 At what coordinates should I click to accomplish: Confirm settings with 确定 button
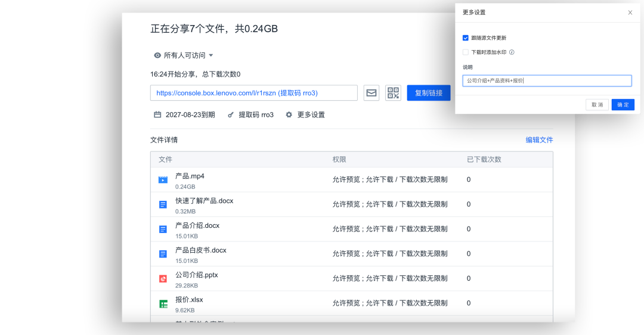(623, 105)
